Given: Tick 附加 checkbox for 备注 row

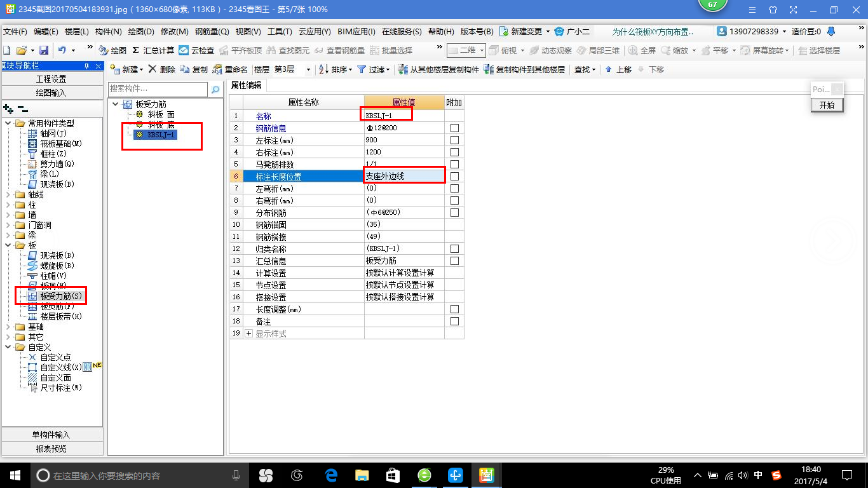Looking at the screenshot, I should (x=454, y=321).
